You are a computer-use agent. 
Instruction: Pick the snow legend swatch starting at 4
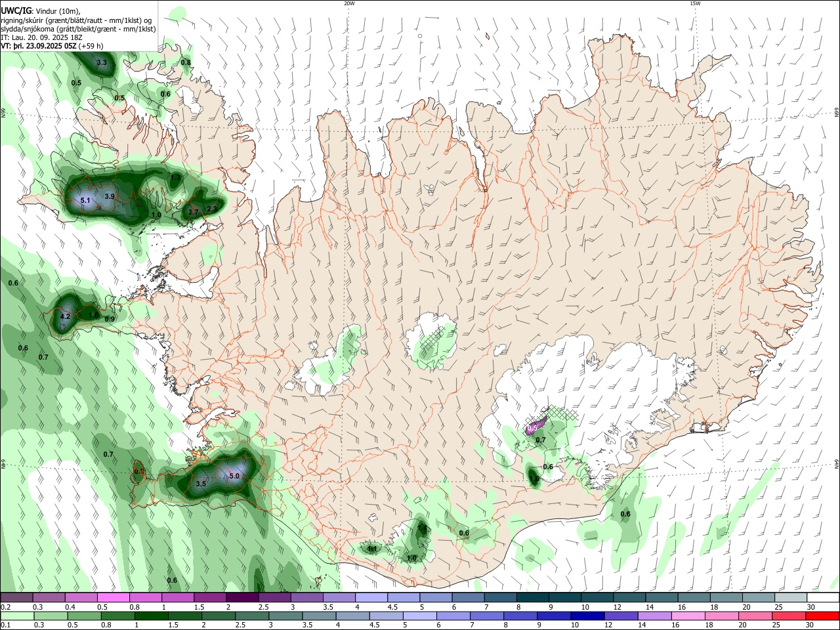371,597
